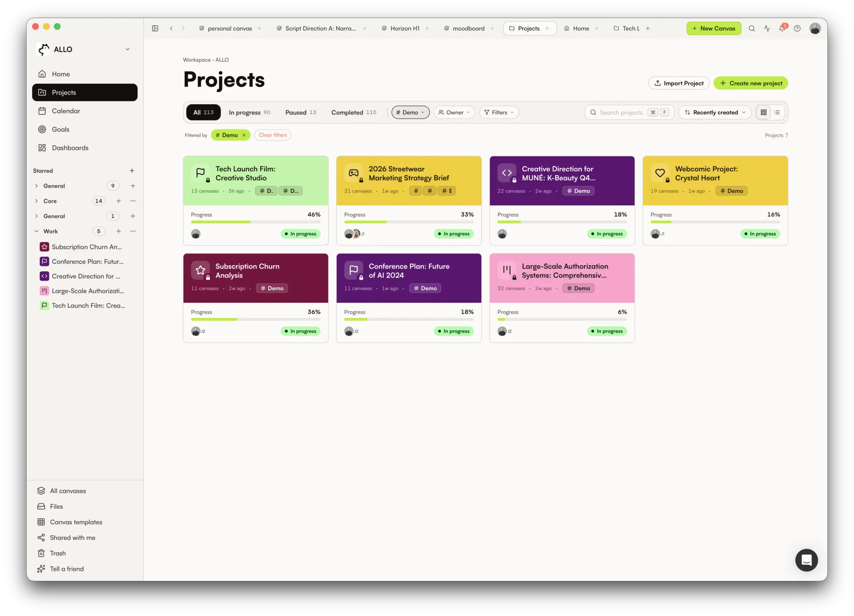Open the Filters dropdown
This screenshot has height=616, width=854.
pyautogui.click(x=499, y=113)
